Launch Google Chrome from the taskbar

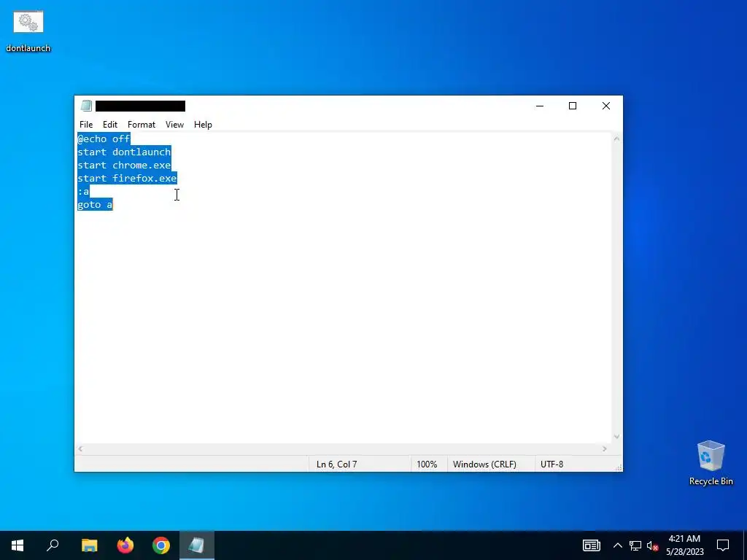[x=161, y=545]
